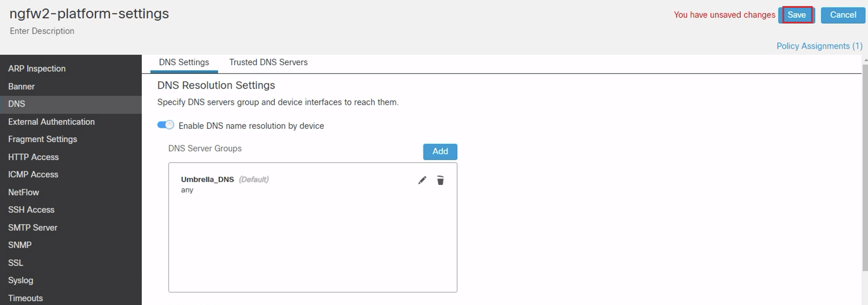Click the ngfw2-platform-settings policy title
Image resolution: width=868 pixels, height=305 pixels.
click(x=89, y=14)
